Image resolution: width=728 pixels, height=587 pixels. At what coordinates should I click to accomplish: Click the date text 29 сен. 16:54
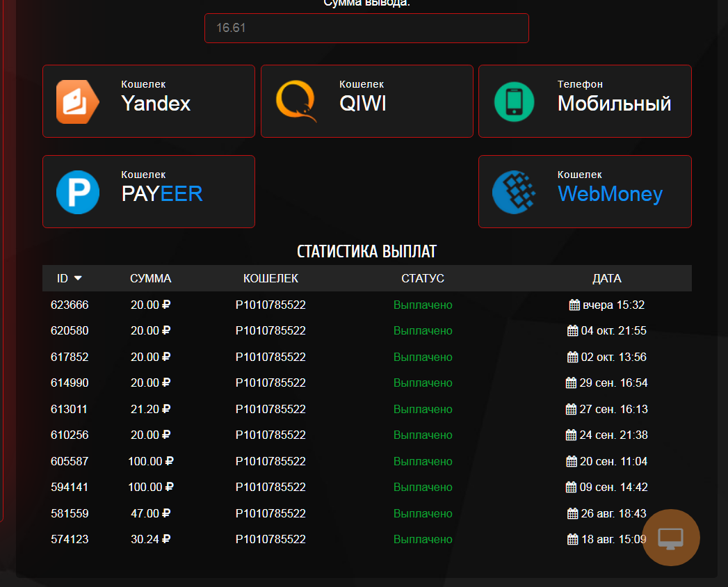613,383
